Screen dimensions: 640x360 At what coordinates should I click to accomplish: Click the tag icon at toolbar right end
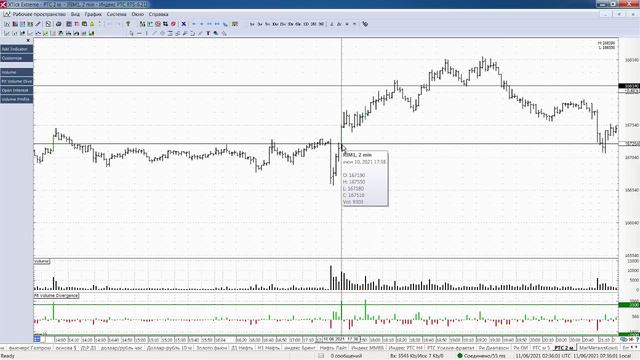pyautogui.click(x=365, y=24)
